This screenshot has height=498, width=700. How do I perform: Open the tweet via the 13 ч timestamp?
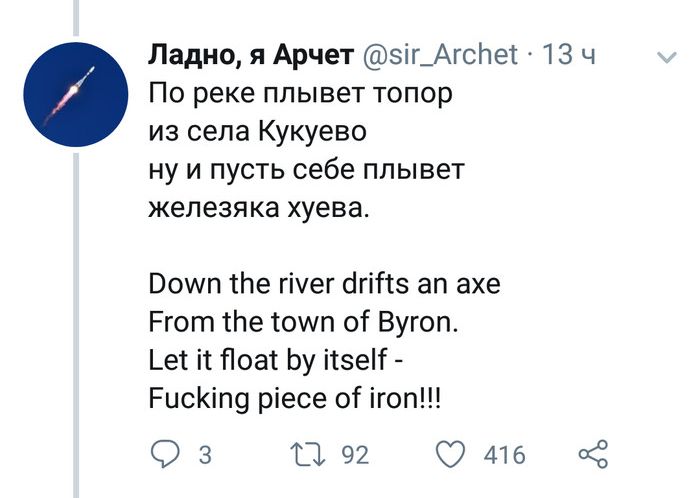568,54
